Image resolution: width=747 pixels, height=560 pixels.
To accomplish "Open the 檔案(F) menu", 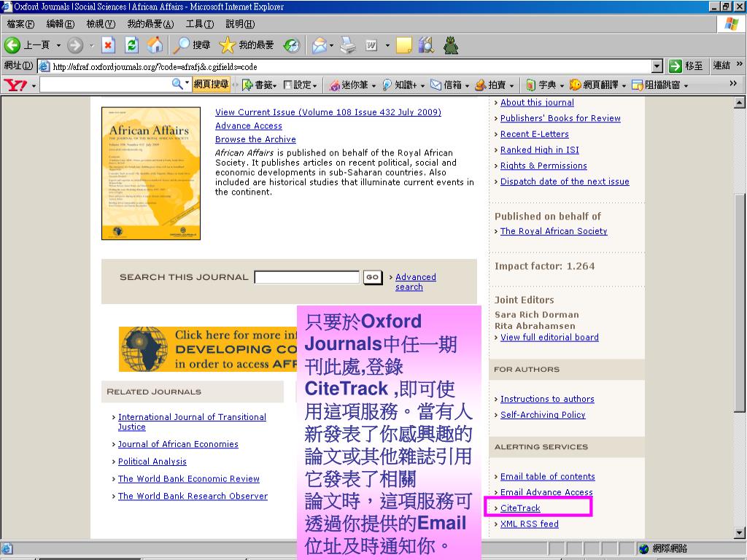I will 20,24.
